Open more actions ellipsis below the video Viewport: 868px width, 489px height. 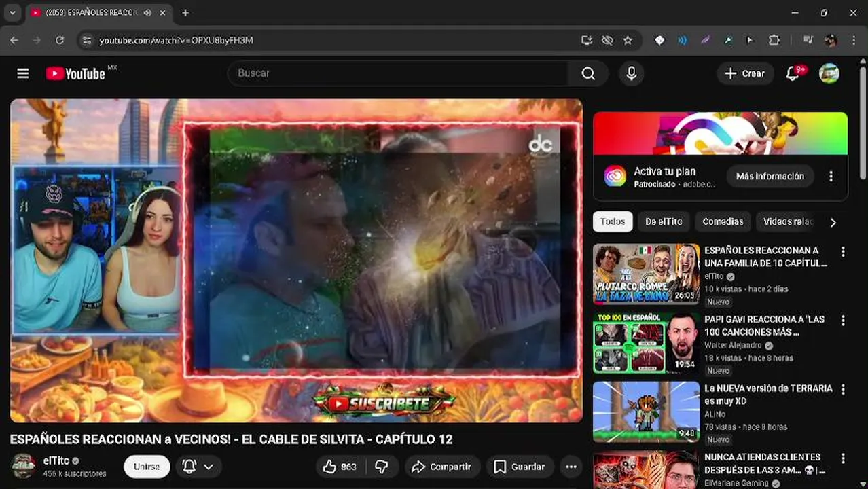(x=571, y=467)
